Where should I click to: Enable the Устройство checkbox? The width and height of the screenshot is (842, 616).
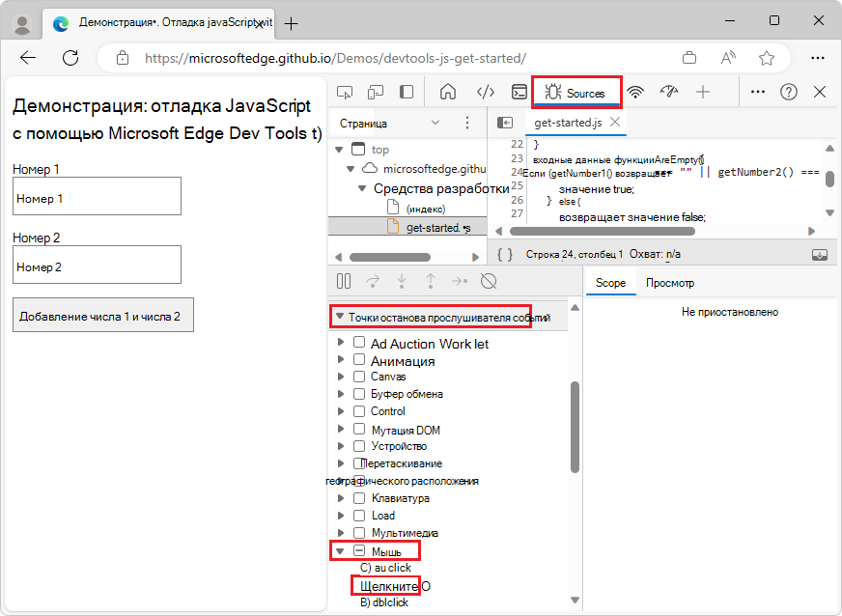[359, 446]
